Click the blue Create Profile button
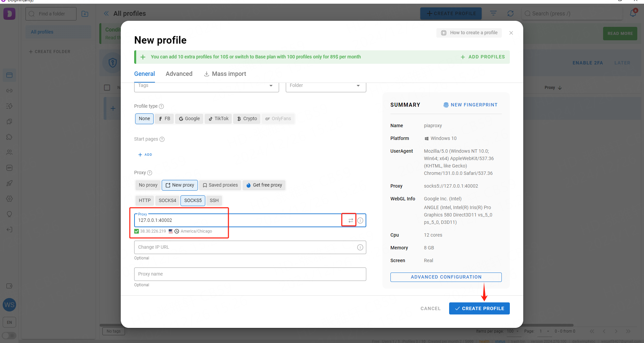This screenshot has width=644, height=343. 479,308
